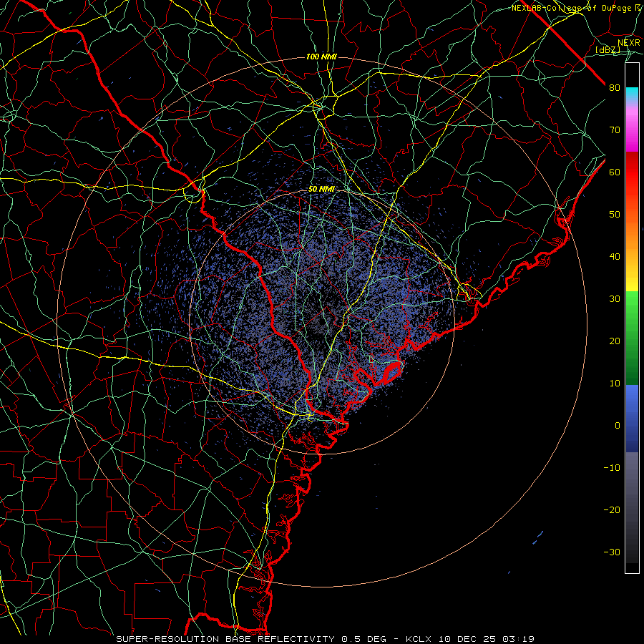Click the 70 value on the color scale

tap(615, 130)
